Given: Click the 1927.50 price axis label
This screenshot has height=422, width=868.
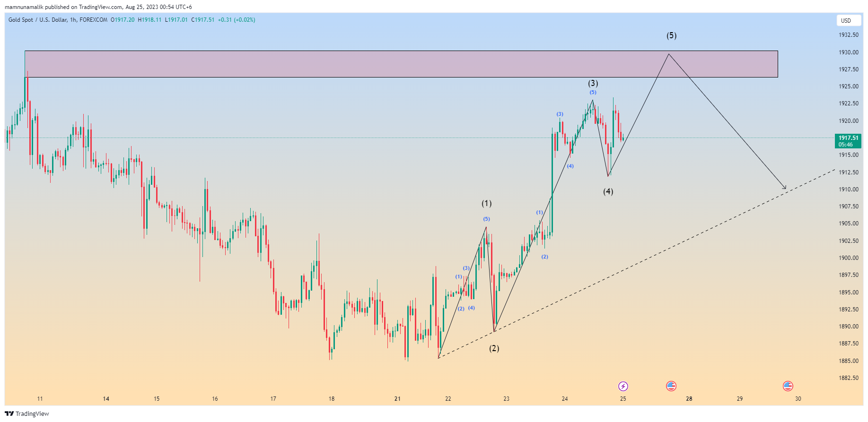Looking at the screenshot, I should [849, 69].
